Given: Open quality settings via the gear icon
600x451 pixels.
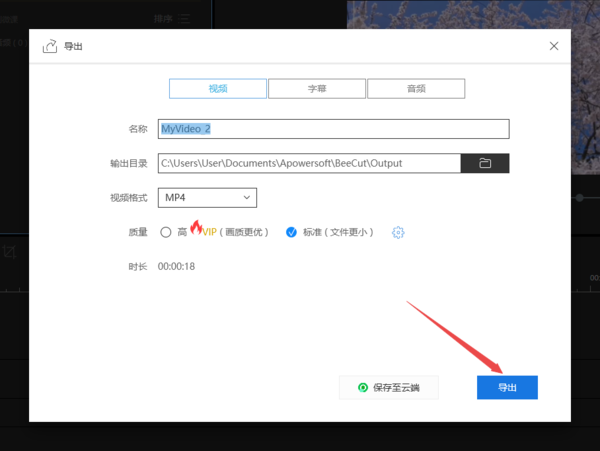Looking at the screenshot, I should 398,232.
